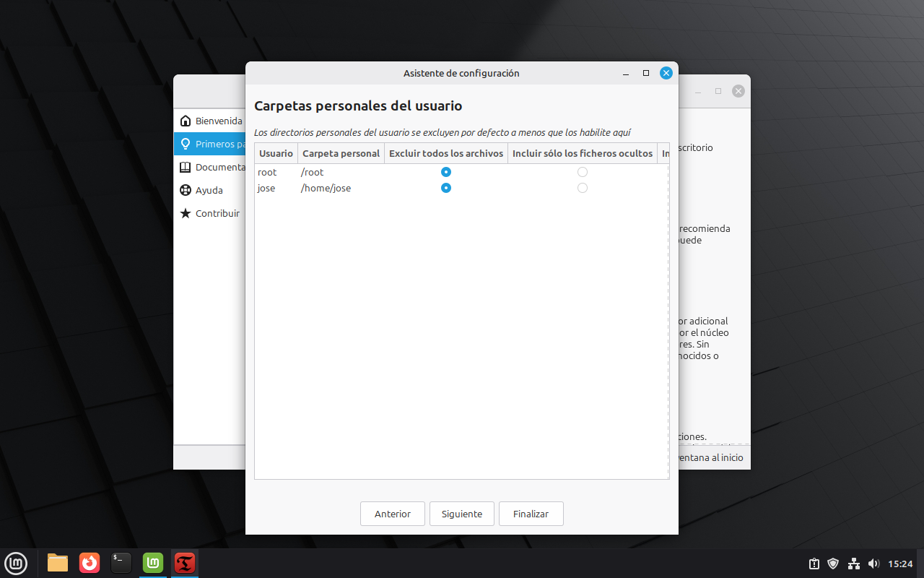This screenshot has height=578, width=924.
Task: Select Exclude all files for jose
Action: click(x=446, y=188)
